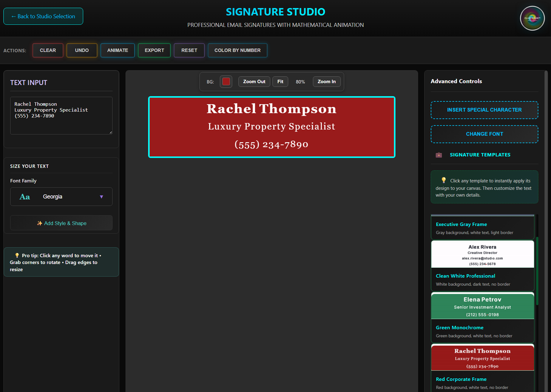Click the Aa font preview icon
This screenshot has width=551, height=392.
[x=25, y=197]
